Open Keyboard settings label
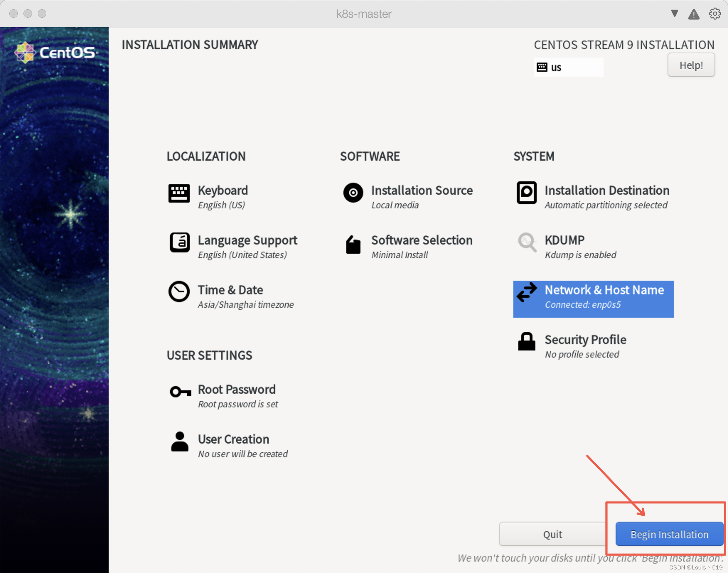The height and width of the screenshot is (573, 728). (x=223, y=191)
